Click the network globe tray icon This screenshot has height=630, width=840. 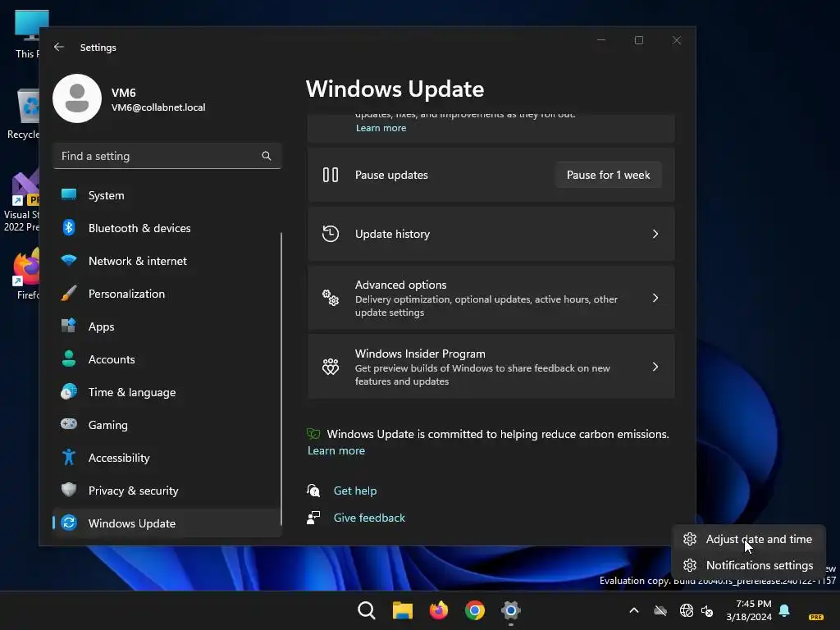[687, 610]
